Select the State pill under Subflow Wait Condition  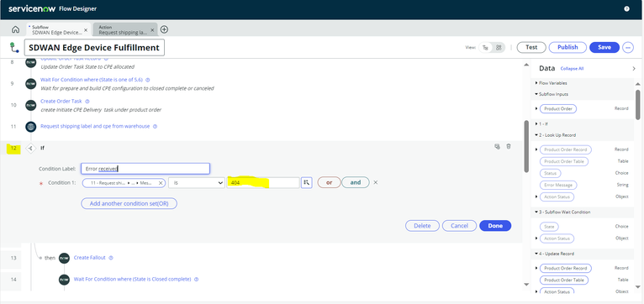[x=549, y=227]
